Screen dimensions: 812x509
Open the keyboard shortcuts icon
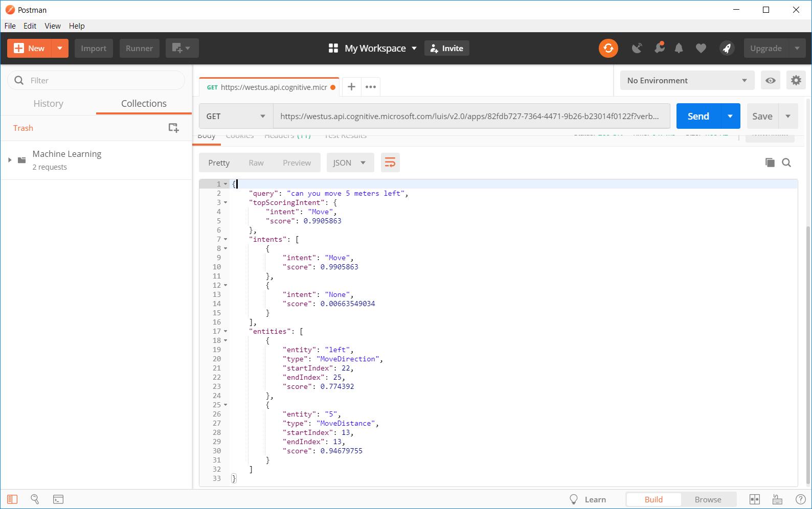(777, 499)
